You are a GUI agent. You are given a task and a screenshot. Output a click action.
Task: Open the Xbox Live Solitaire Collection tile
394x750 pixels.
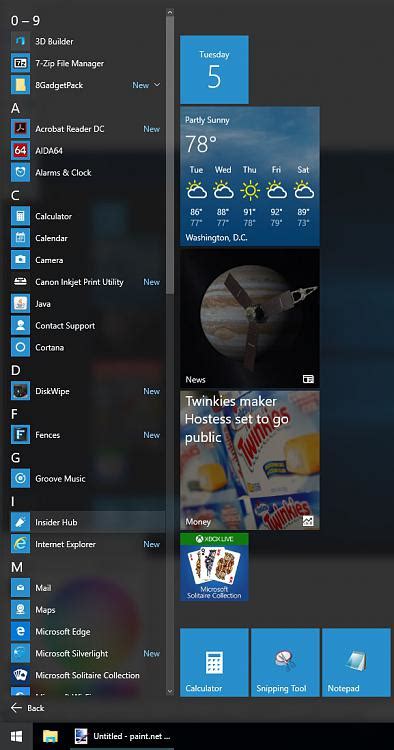pyautogui.click(x=214, y=567)
